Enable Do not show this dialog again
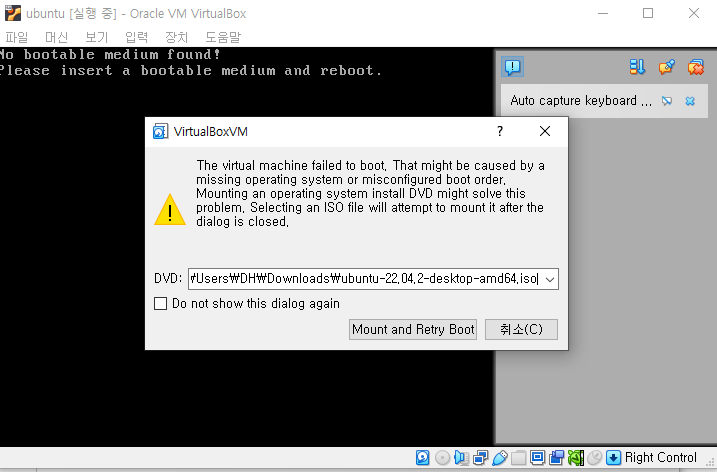Image resolution: width=717 pixels, height=472 pixels. [x=161, y=304]
